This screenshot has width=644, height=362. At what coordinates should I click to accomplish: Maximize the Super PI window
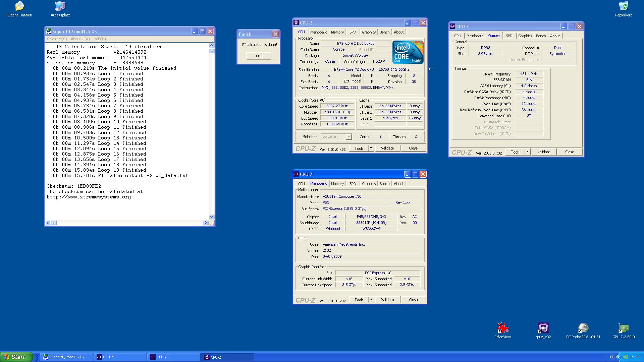[x=202, y=31]
